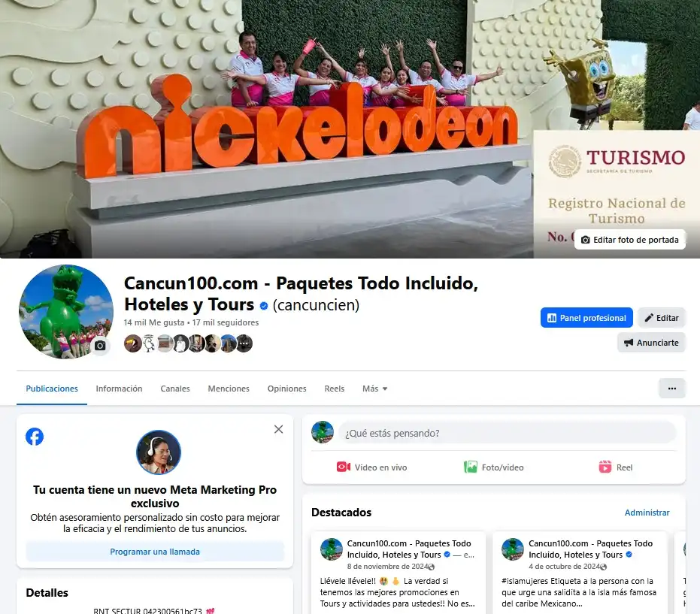
Task: Click the first follower avatar in the row
Action: tap(132, 343)
